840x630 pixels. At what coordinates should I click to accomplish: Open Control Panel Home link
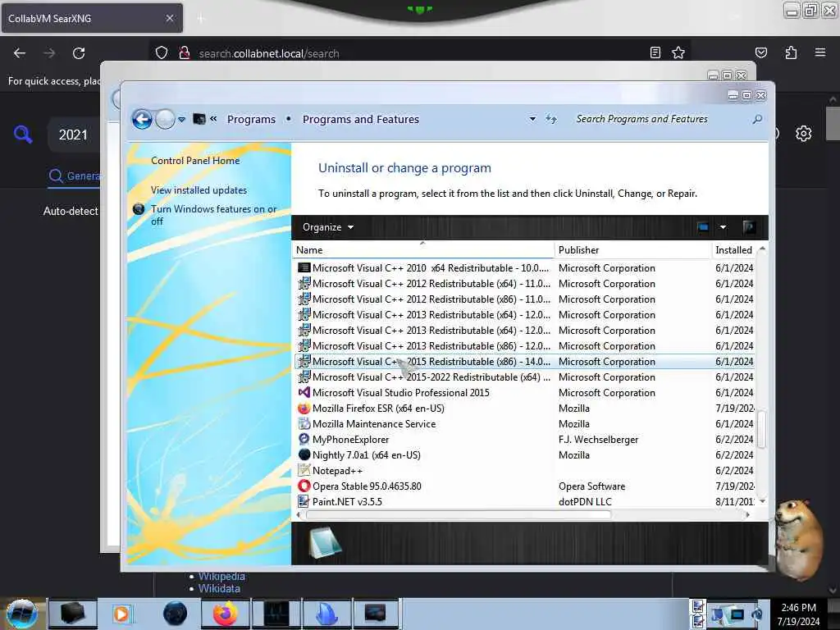195,160
